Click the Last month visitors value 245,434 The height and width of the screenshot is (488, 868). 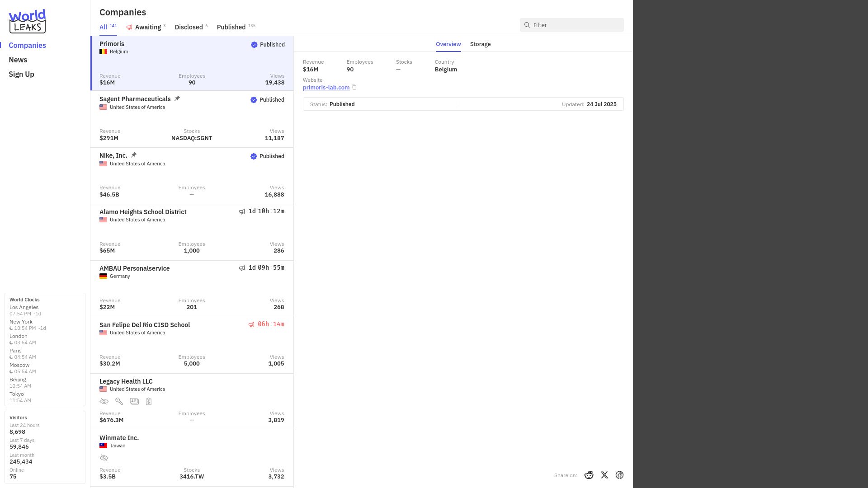(21, 462)
